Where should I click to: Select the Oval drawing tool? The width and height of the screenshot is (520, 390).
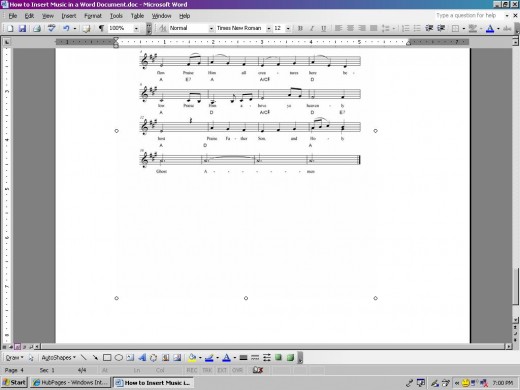(x=118, y=358)
